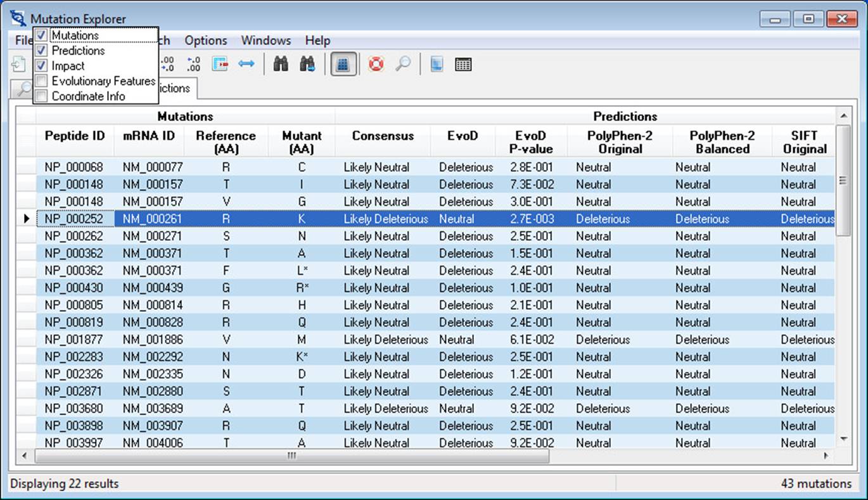Select the NP_001877 row
This screenshot has height=500, width=868.
click(73, 340)
